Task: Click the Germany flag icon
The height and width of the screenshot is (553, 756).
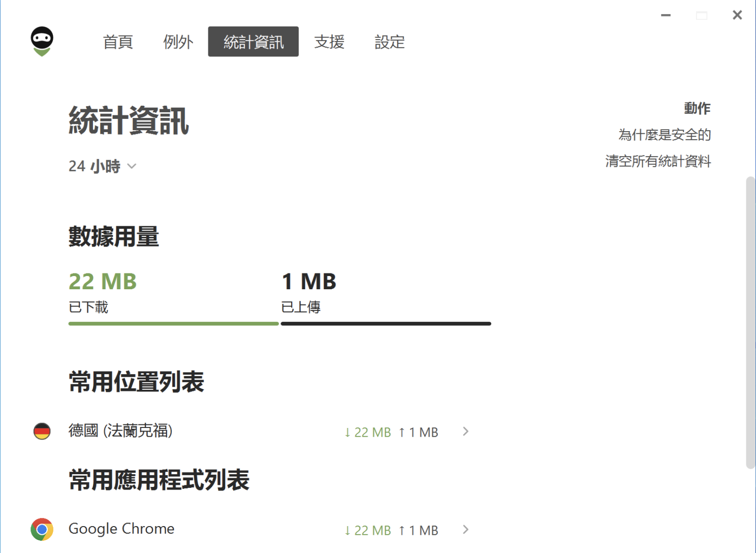Action: coord(42,431)
